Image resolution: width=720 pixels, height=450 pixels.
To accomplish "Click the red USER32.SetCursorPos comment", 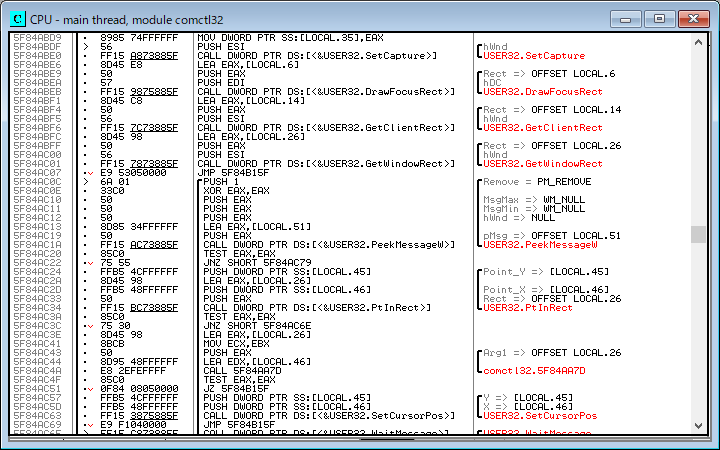I will point(540,416).
